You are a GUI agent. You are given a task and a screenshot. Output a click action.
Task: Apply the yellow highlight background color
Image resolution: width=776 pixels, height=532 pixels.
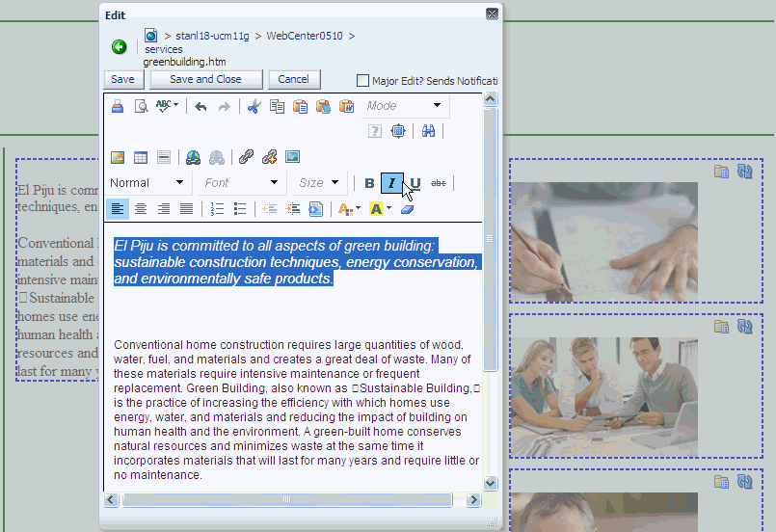click(x=376, y=209)
